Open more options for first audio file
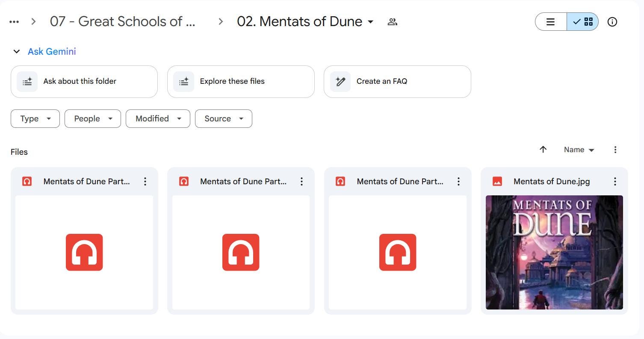Screen dimensions: 644x339 [145, 182]
